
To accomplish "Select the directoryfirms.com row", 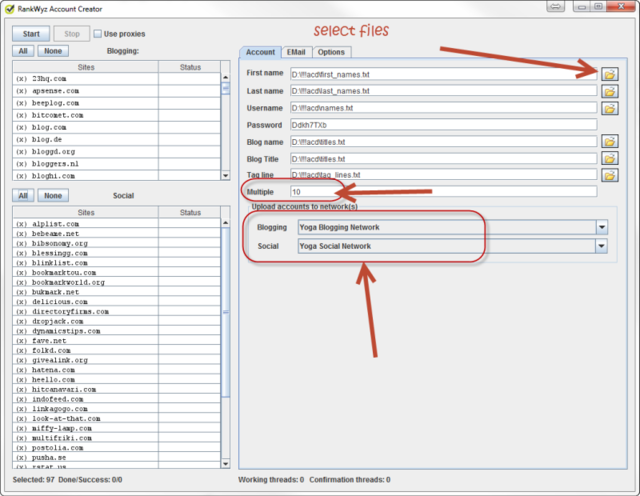I will (x=116, y=311).
